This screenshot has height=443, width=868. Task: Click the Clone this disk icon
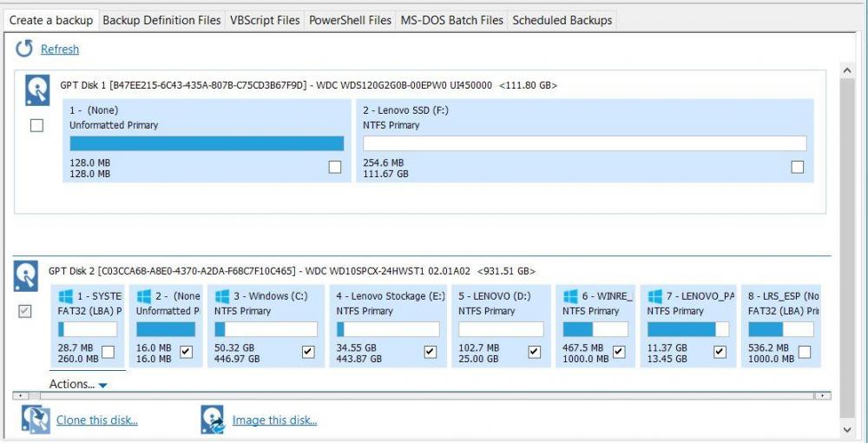coord(35,420)
